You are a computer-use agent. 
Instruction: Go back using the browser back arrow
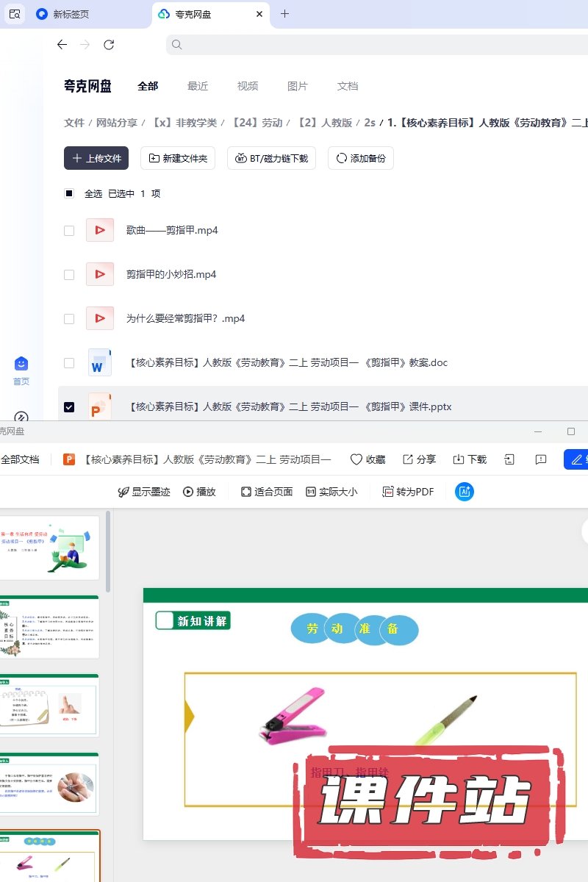click(62, 45)
